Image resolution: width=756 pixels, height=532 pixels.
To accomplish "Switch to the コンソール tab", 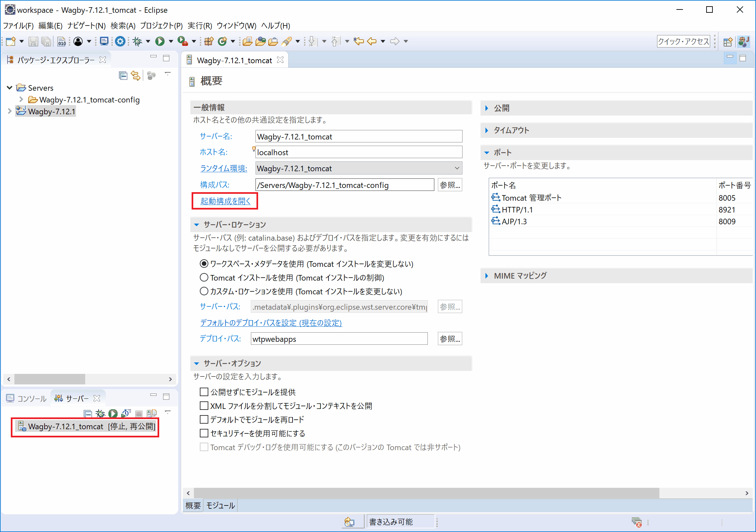I will pos(27,398).
